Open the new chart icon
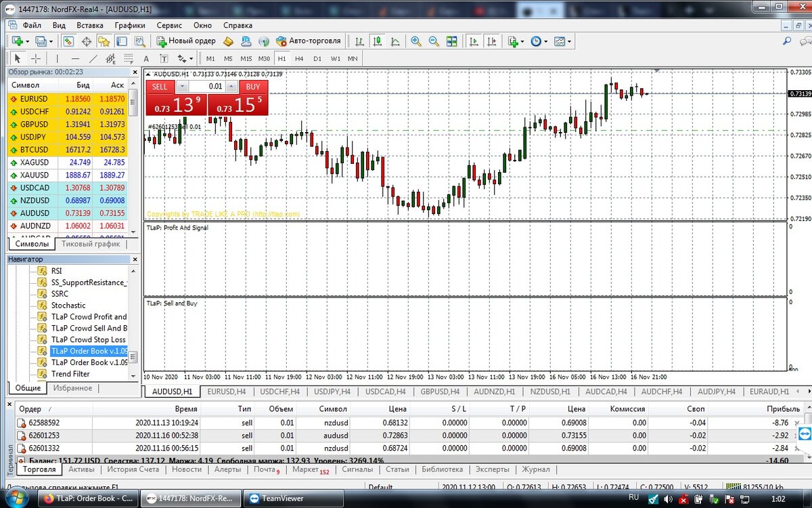 pyautogui.click(x=16, y=41)
